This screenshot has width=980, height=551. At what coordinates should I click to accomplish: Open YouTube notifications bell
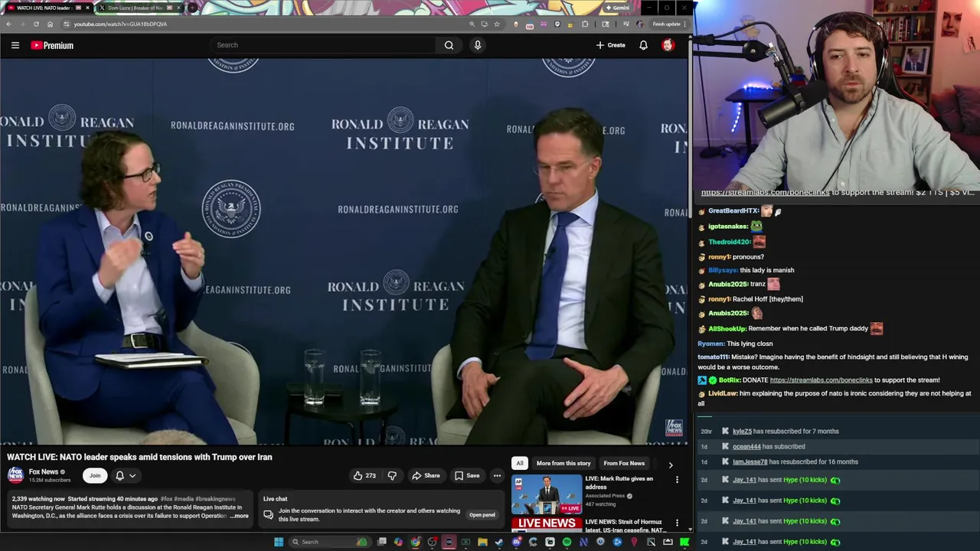pyautogui.click(x=643, y=45)
